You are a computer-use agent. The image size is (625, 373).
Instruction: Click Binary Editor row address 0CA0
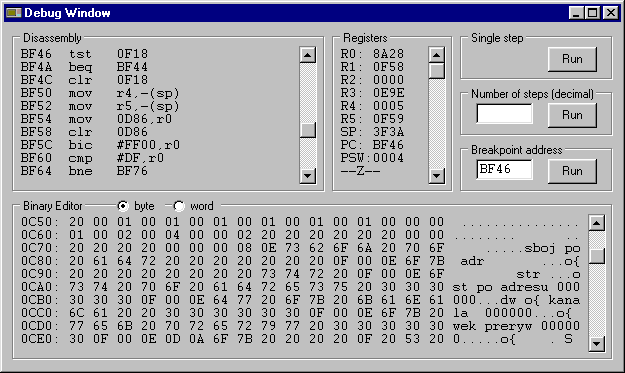pos(40,287)
